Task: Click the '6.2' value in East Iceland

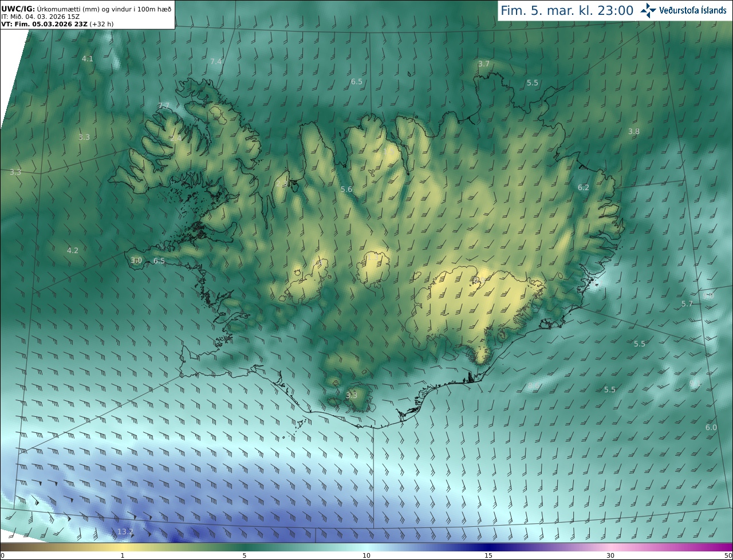Action: point(583,187)
